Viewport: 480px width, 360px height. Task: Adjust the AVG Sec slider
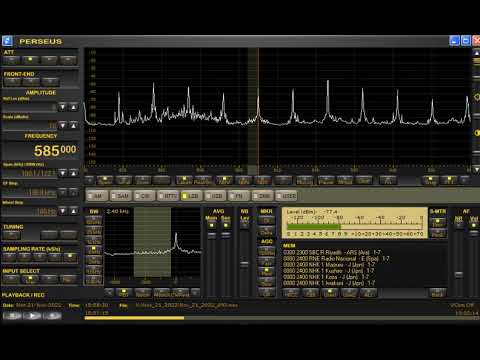click(226, 235)
